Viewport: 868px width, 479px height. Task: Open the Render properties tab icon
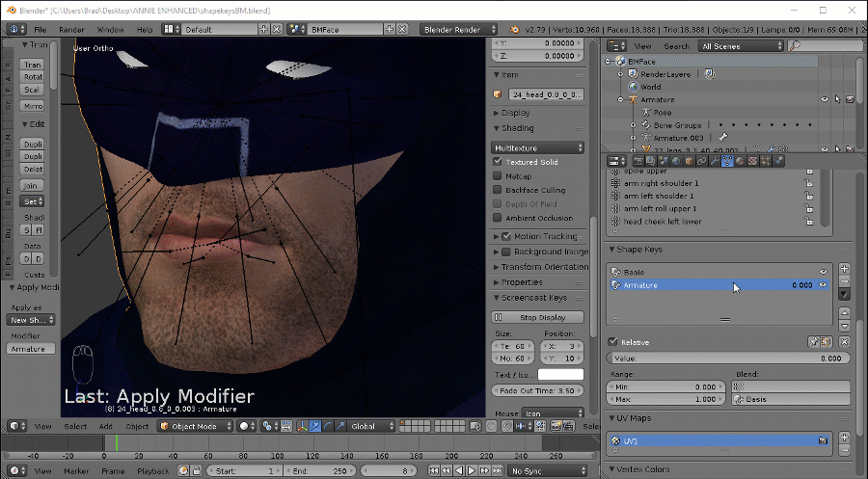[638, 161]
